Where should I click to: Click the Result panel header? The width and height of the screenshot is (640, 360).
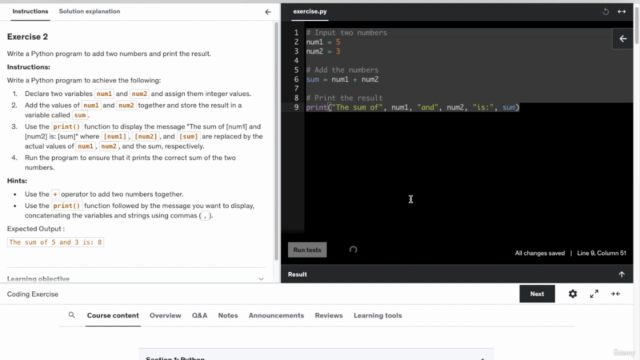(x=457, y=274)
